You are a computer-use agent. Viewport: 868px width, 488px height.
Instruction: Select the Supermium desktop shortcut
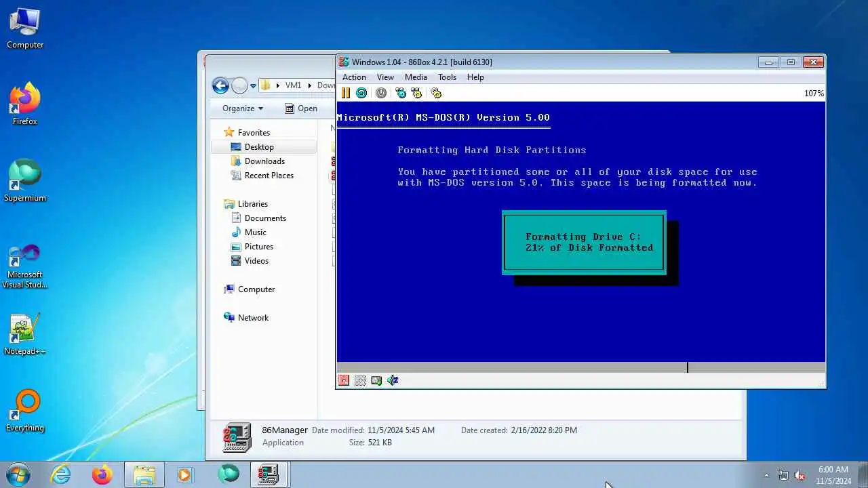[x=25, y=181]
